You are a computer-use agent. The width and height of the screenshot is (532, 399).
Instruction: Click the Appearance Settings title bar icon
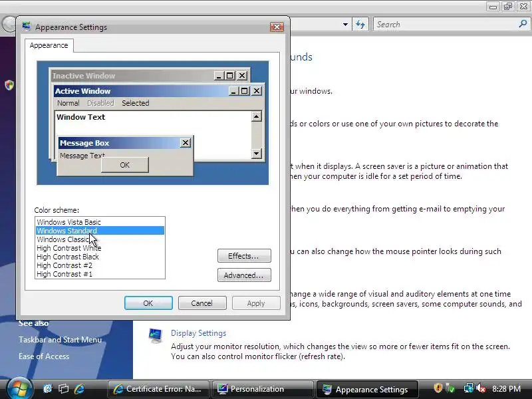[27, 27]
